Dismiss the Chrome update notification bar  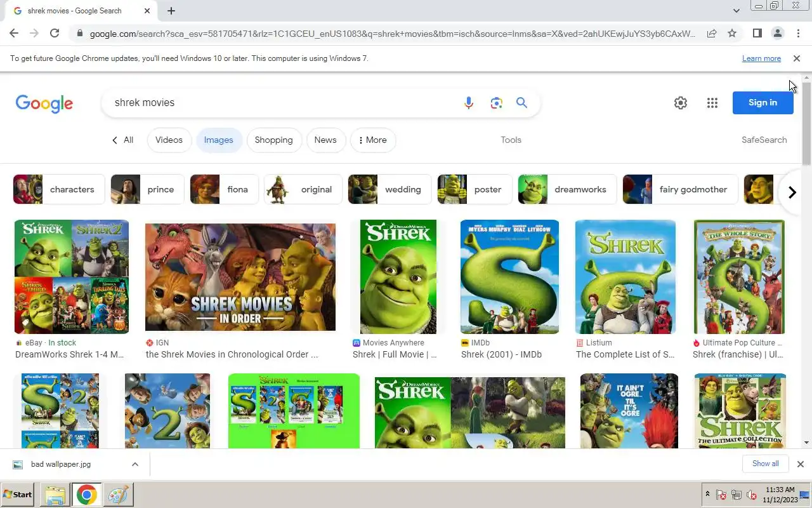[797, 58]
